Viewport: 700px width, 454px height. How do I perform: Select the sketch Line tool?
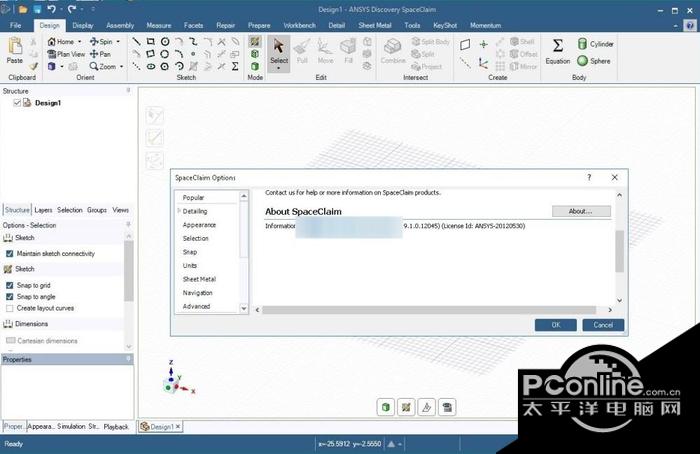(x=136, y=42)
